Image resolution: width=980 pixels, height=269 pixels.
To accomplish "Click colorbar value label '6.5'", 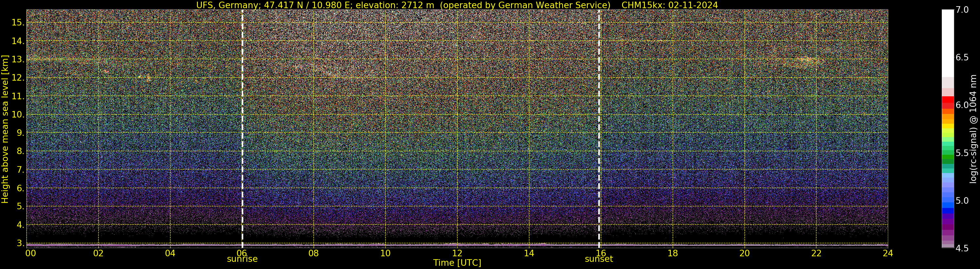I will coord(962,57).
